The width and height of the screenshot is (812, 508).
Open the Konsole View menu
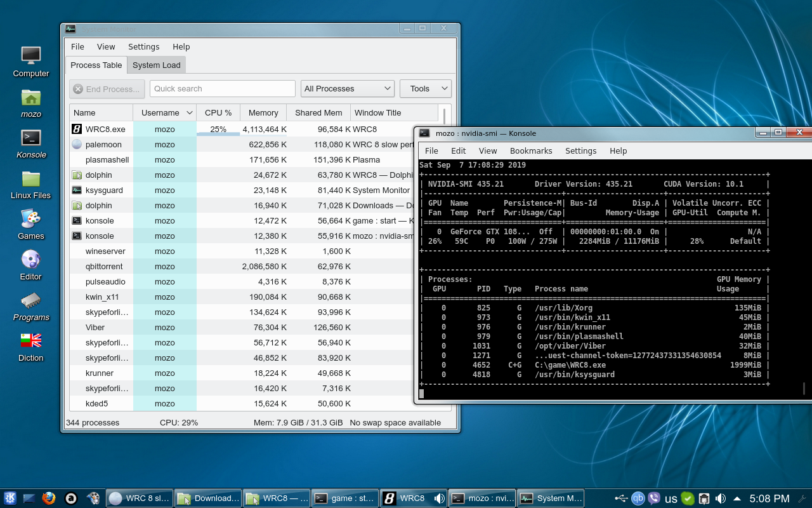pyautogui.click(x=488, y=150)
